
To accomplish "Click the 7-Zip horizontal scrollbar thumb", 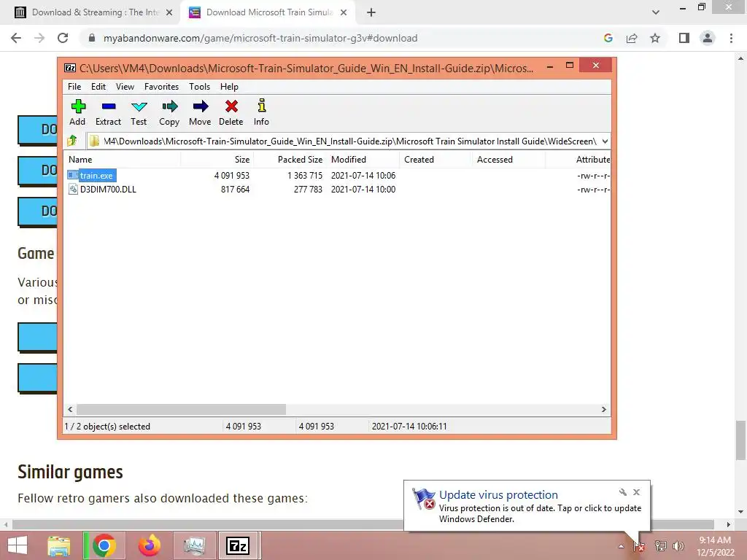I will point(182,410).
